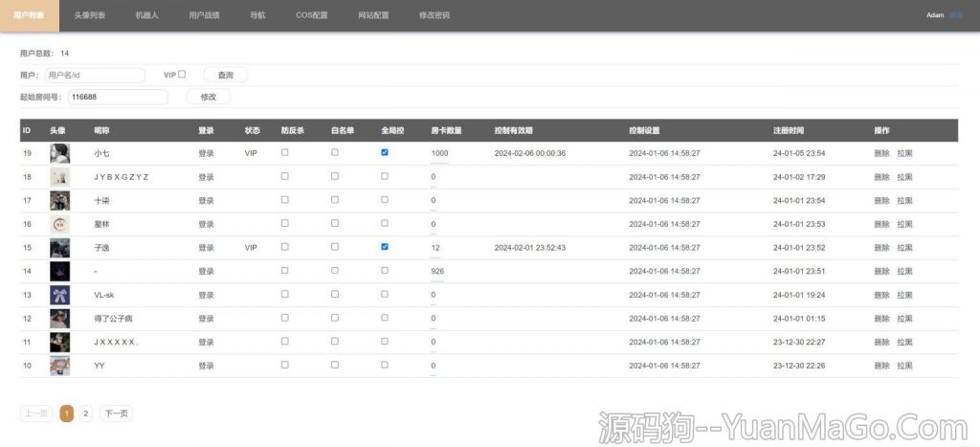Open 子逸's avatar thumbnail
This screenshot has height=447, width=980.
pyautogui.click(x=60, y=248)
